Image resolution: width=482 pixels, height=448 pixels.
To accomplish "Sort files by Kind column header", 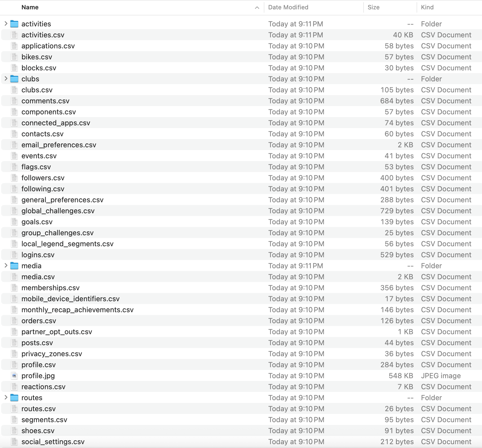I will click(427, 7).
